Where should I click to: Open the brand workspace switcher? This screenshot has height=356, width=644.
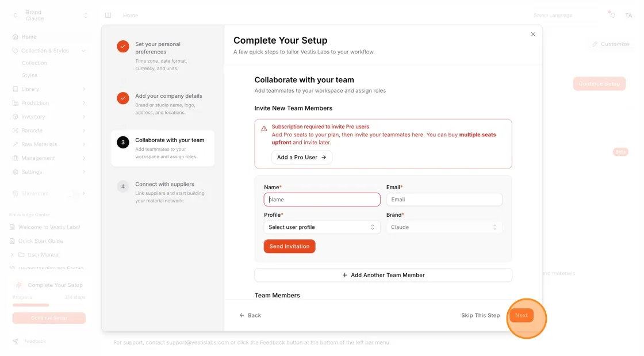49,16
